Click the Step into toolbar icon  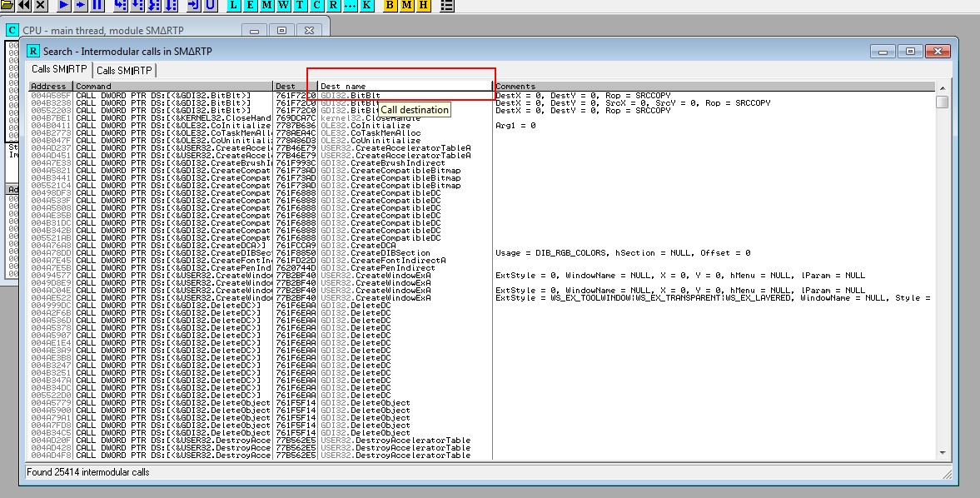click(x=121, y=5)
